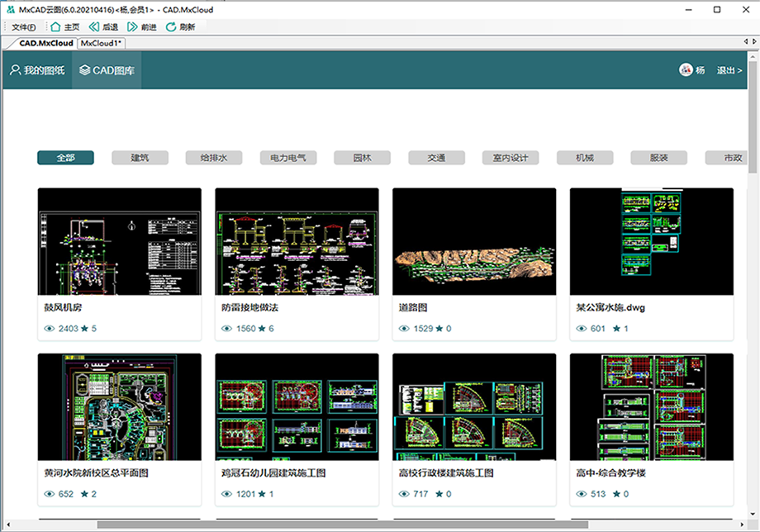Click the CAD图库 layers icon
The width and height of the screenshot is (760, 532).
(x=84, y=70)
